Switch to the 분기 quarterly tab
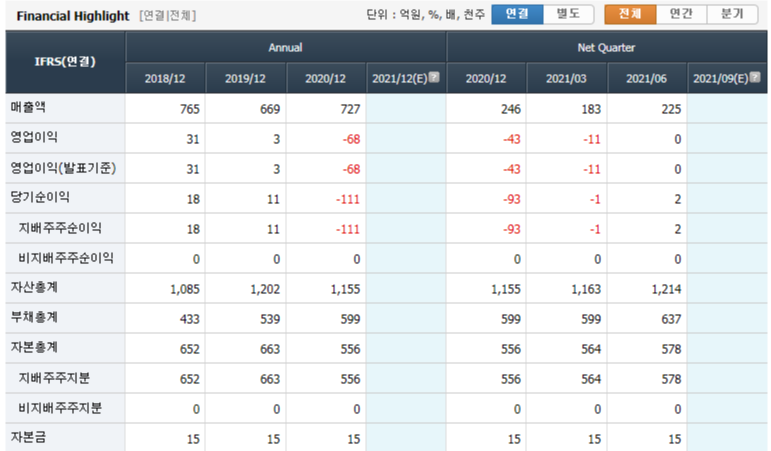The width and height of the screenshot is (771, 451). pos(732,14)
